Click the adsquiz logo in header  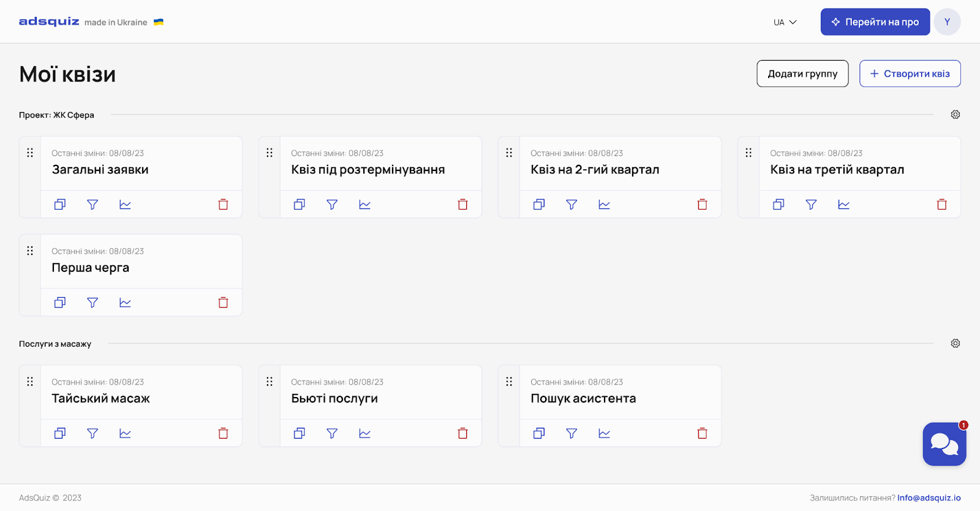pyautogui.click(x=49, y=22)
